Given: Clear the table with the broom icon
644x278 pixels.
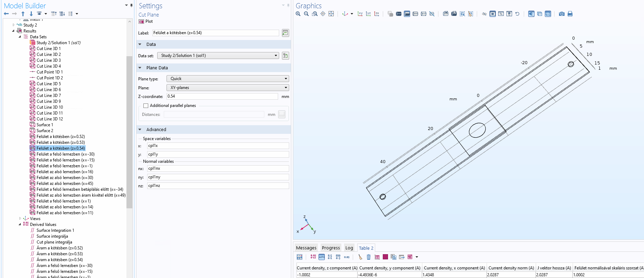Looking at the screenshot, I should point(360,257).
